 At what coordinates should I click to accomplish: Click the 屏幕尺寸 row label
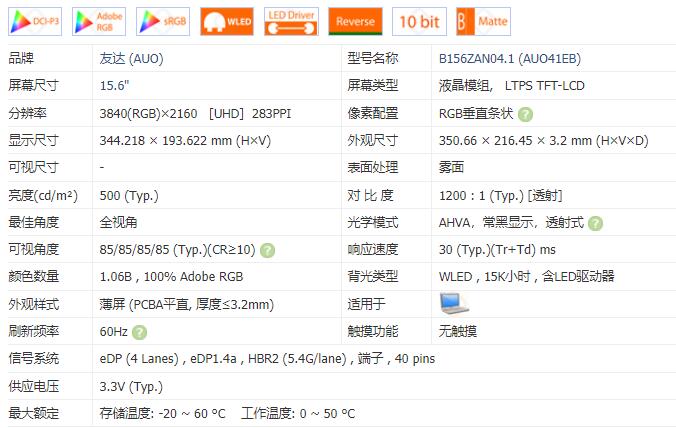(x=34, y=85)
